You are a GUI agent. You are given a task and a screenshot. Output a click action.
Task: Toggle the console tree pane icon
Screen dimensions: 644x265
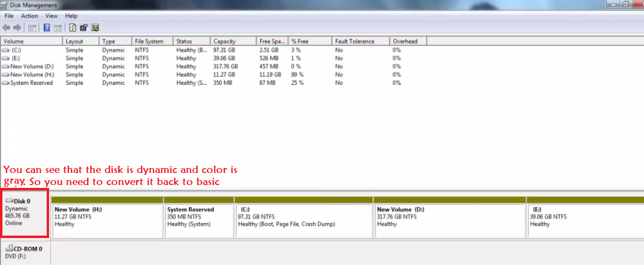coord(32,27)
